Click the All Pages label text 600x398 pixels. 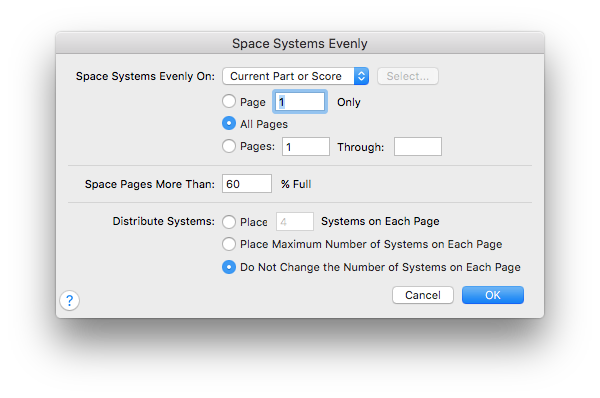click(x=264, y=124)
